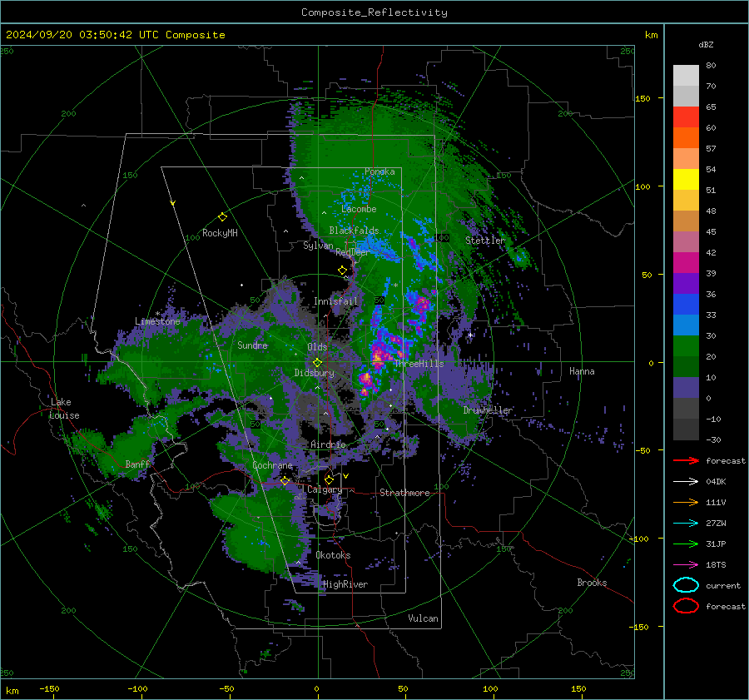Click the lightest grey swatch between 80 and 70 dBZ
Image resolution: width=749 pixels, height=700 pixels.
686,76
